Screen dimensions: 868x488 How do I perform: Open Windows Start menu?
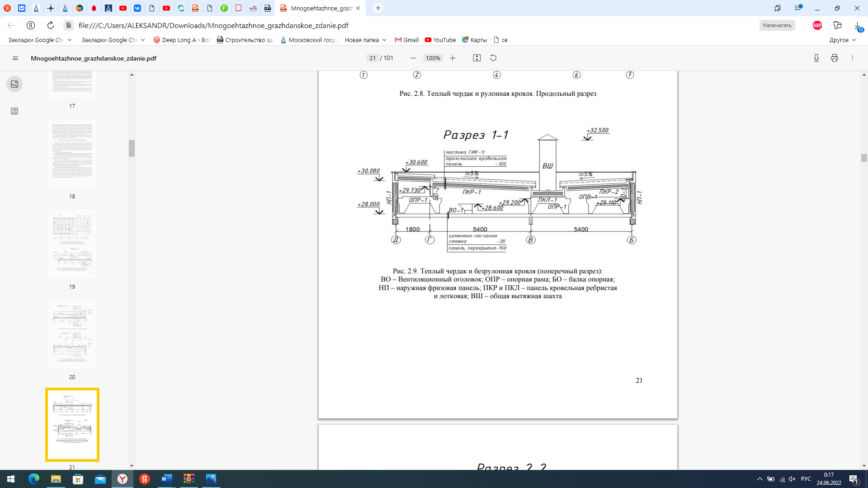[11, 479]
